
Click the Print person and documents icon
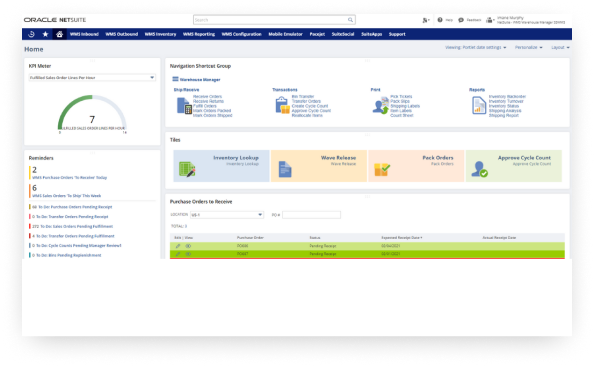pyautogui.click(x=380, y=105)
